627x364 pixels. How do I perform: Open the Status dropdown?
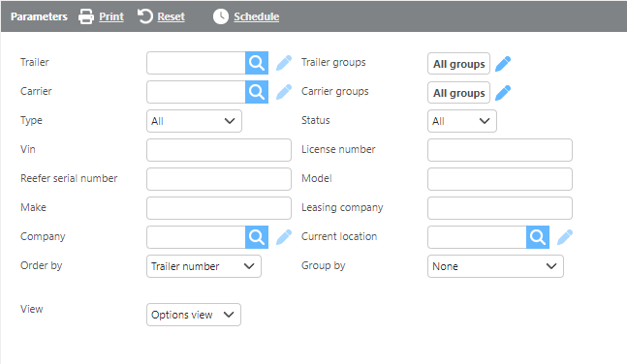(x=462, y=121)
